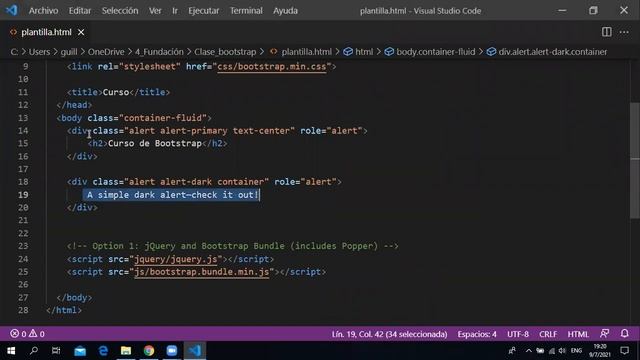Click the html symbol breadcrumb
This screenshot has width=640, height=360.
364,52
